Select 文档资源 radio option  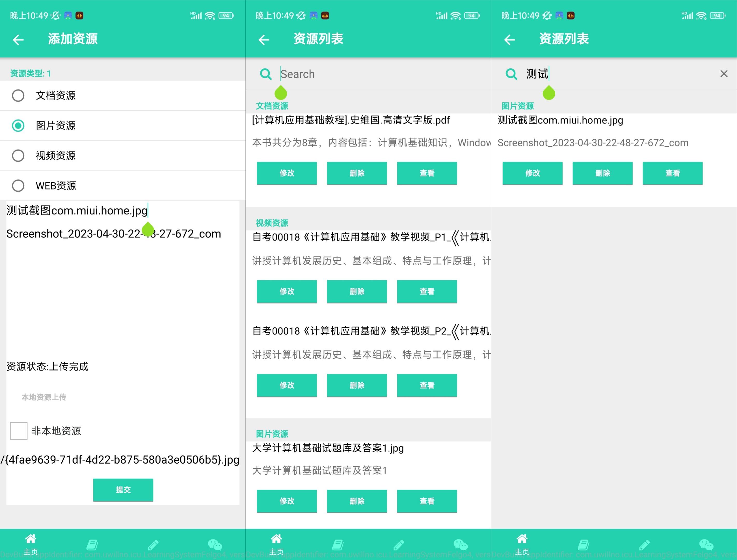click(x=18, y=96)
